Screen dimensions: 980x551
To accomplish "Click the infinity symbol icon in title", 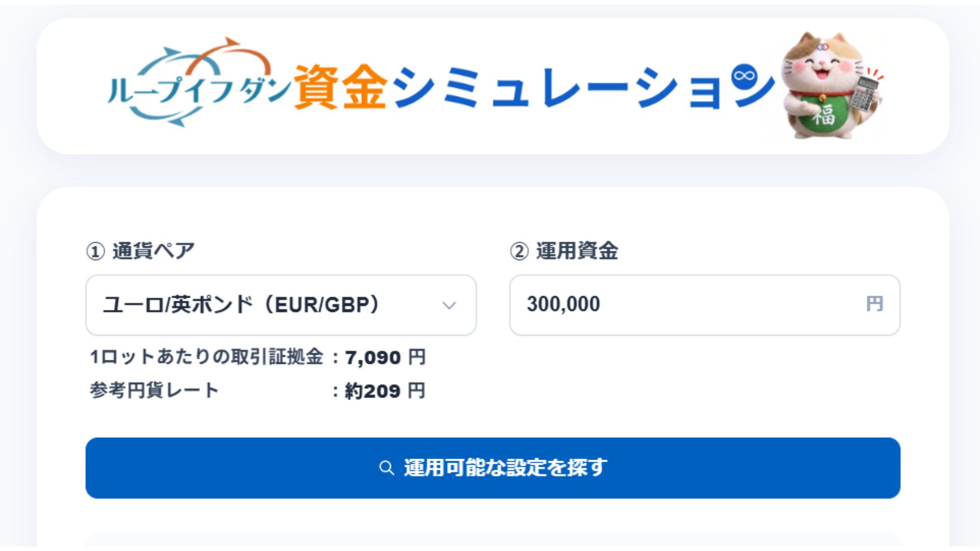I will (x=744, y=77).
